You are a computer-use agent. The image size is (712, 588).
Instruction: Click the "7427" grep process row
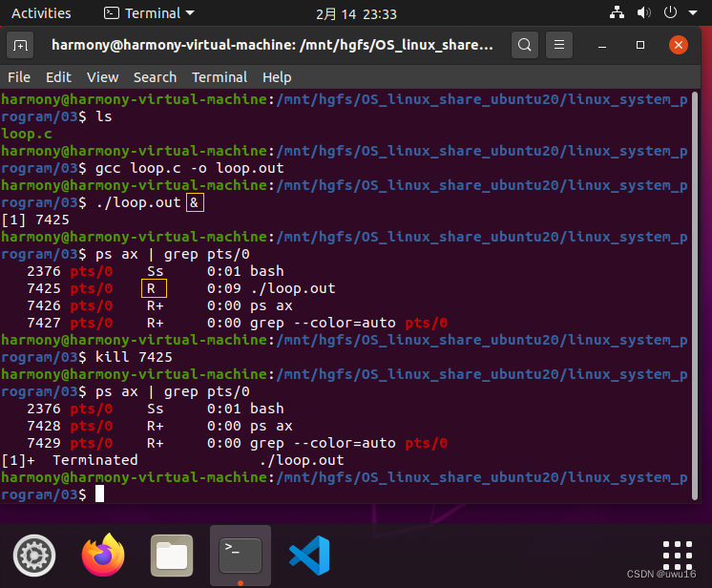pos(237,324)
